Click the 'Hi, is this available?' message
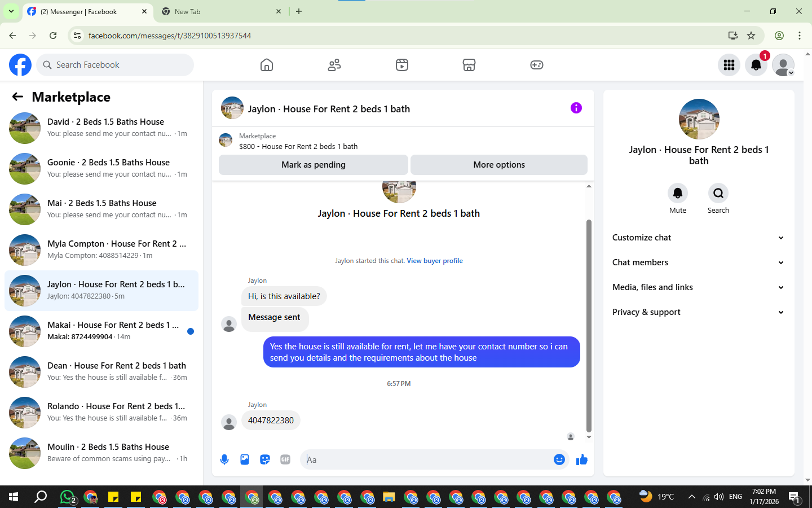 pos(284,296)
